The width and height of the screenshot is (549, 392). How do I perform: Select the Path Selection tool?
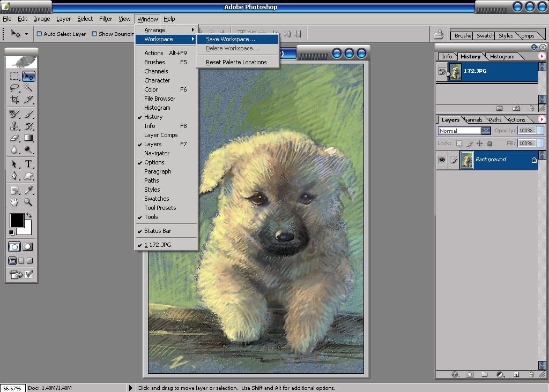coord(14,164)
